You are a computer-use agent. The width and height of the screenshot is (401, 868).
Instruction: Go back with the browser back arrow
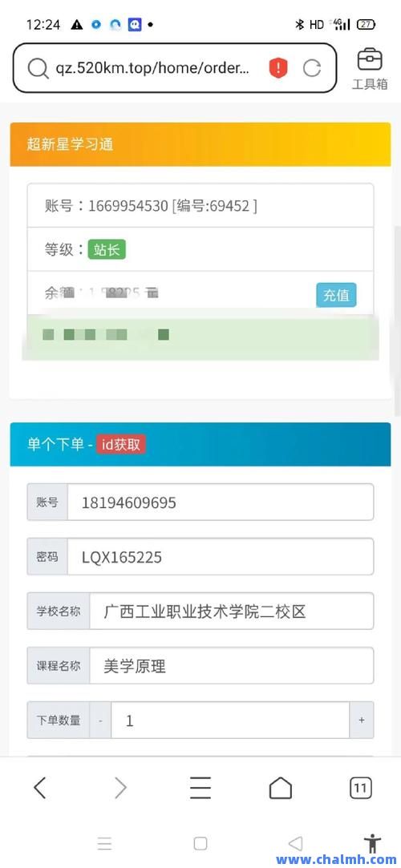click(39, 788)
